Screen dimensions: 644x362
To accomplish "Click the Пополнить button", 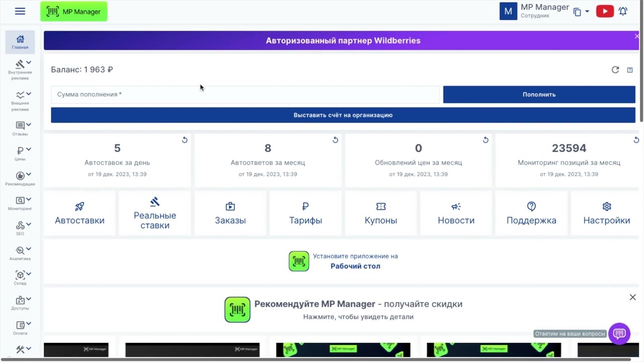I will coord(539,95).
